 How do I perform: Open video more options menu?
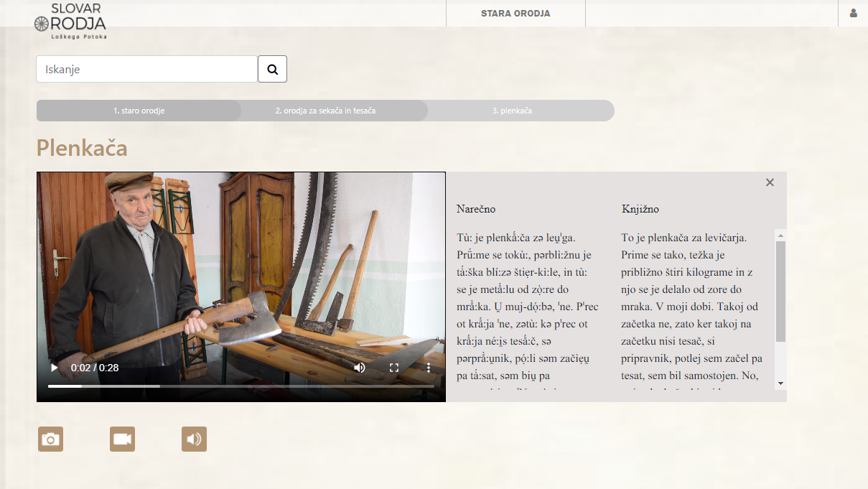[429, 368]
